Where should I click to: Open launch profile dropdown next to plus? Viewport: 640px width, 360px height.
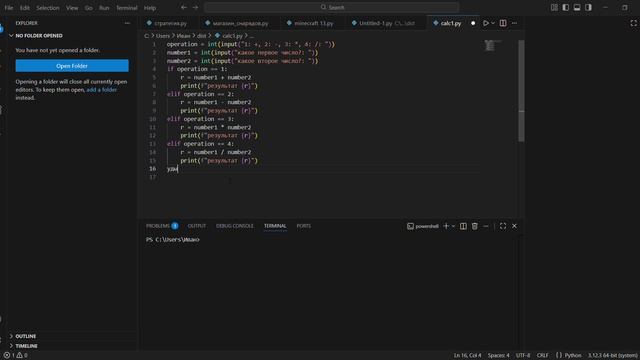[453, 226]
